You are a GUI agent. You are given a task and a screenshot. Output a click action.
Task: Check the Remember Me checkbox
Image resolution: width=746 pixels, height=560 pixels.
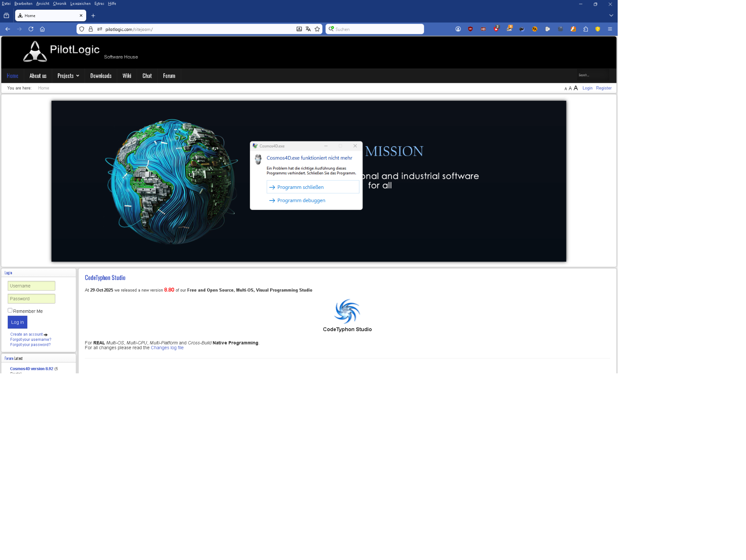click(x=10, y=310)
